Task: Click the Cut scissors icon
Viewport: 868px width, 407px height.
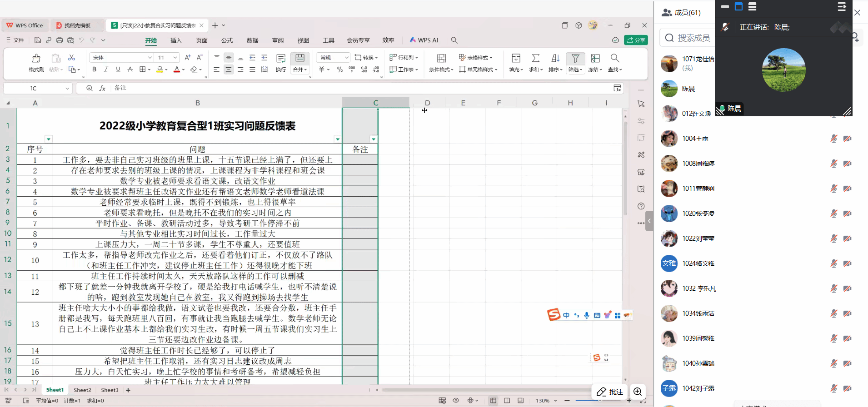Action: click(71, 58)
